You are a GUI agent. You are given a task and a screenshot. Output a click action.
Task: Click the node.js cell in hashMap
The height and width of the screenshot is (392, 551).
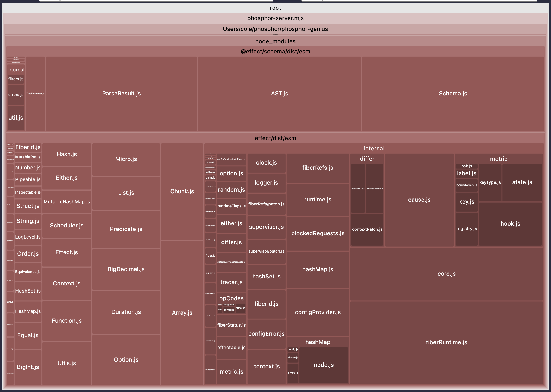click(x=324, y=365)
